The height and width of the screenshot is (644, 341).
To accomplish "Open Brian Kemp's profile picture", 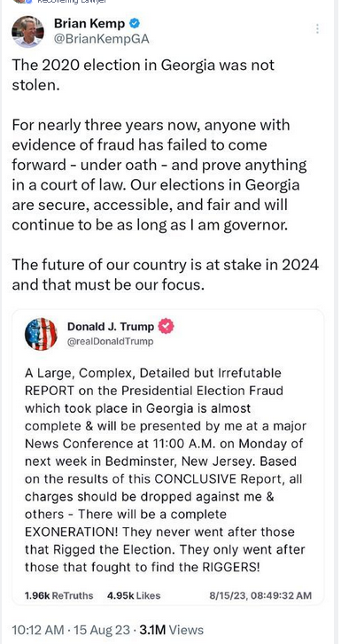I will 28,32.
